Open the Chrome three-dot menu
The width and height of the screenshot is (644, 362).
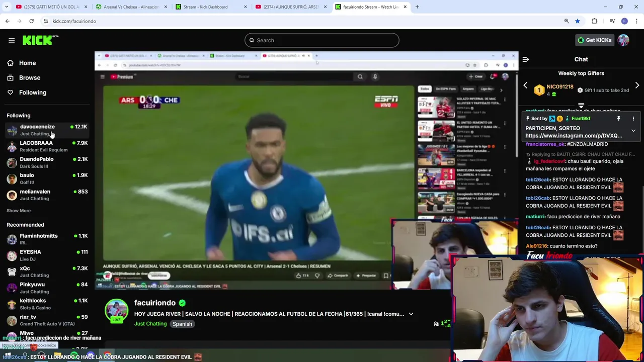(x=636, y=21)
